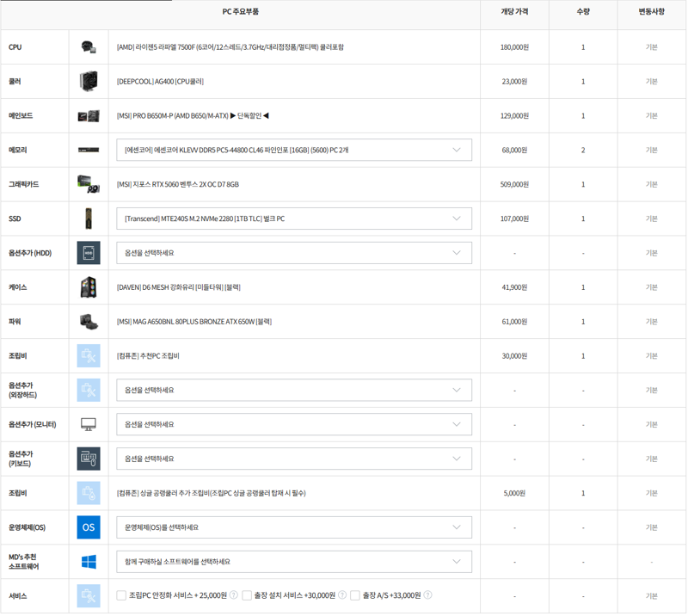
Task: Click the 메모리 RAM stick image
Action: coord(89,151)
